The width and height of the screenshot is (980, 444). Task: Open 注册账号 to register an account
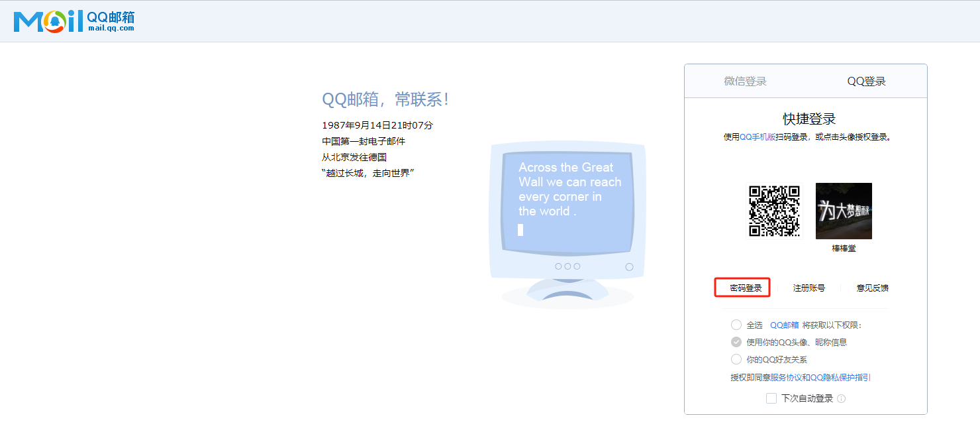tap(809, 288)
